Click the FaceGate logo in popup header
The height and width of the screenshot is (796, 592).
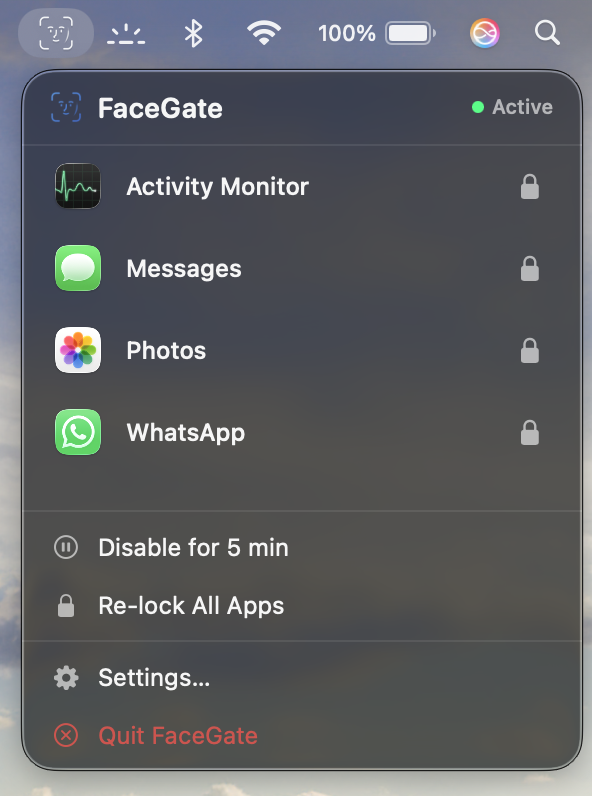tap(66, 108)
